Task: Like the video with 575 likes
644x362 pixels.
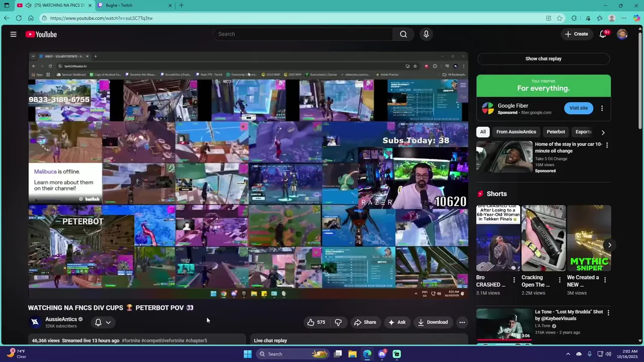Action: click(x=316, y=322)
